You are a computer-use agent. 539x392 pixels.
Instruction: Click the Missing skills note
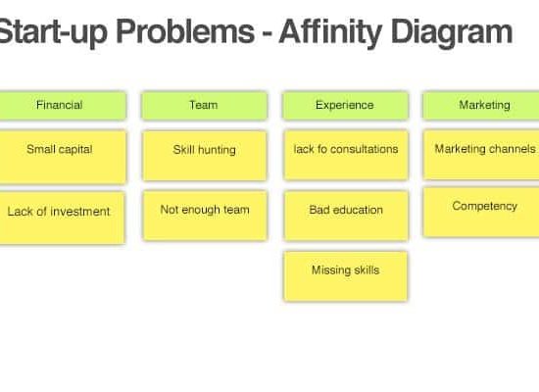[x=346, y=276]
